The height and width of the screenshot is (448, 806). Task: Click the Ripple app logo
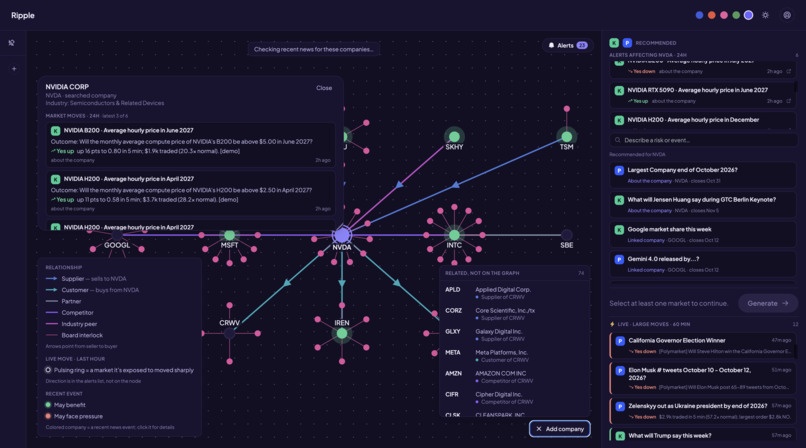point(23,15)
